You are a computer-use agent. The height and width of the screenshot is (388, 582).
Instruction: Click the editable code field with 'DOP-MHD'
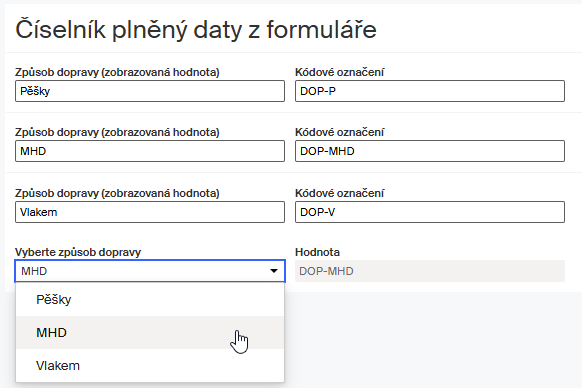pos(430,151)
